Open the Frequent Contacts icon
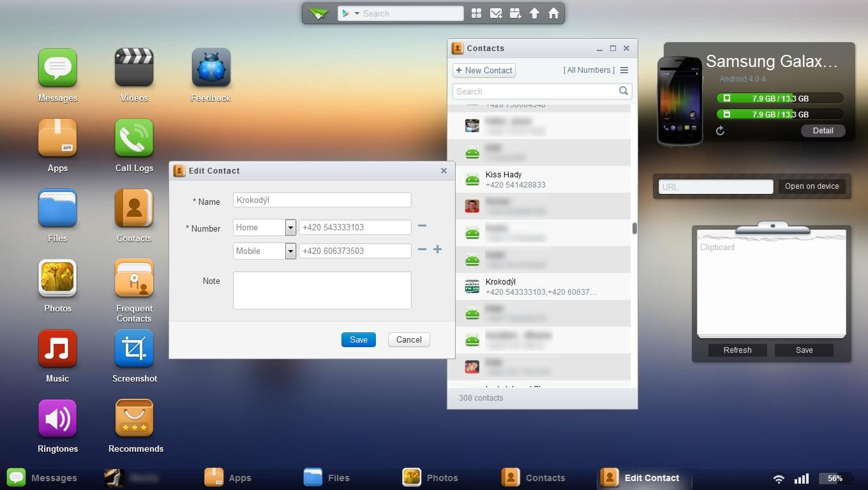 click(134, 278)
